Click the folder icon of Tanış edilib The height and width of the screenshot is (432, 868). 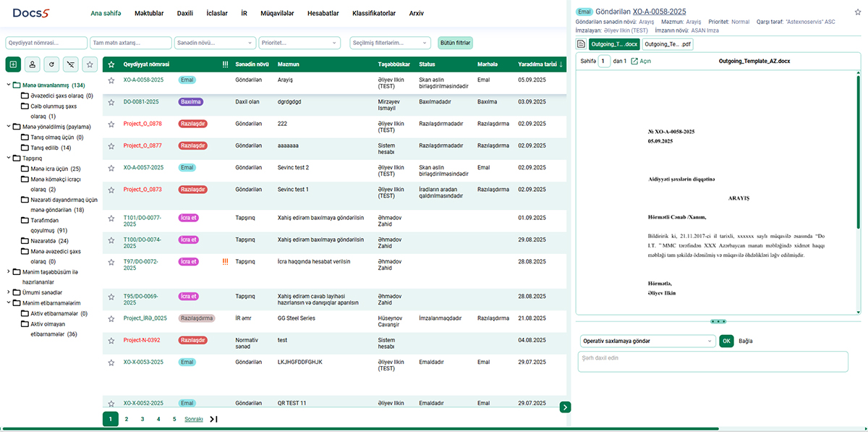click(25, 148)
